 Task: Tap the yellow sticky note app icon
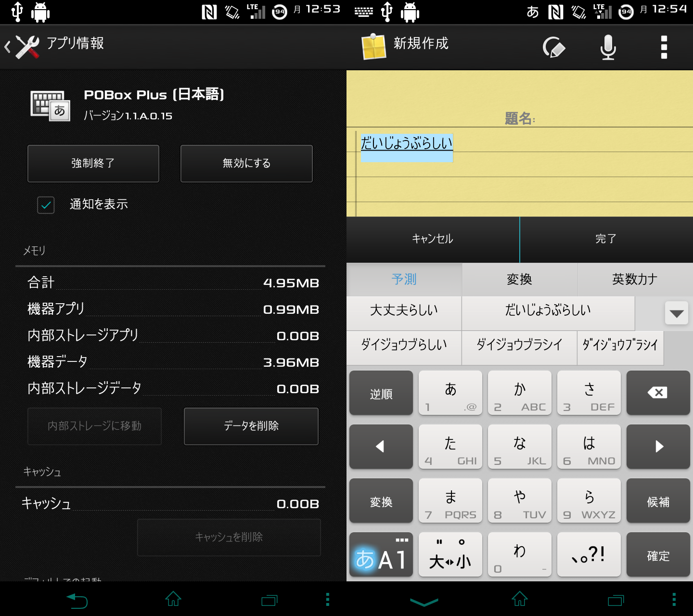(x=374, y=47)
